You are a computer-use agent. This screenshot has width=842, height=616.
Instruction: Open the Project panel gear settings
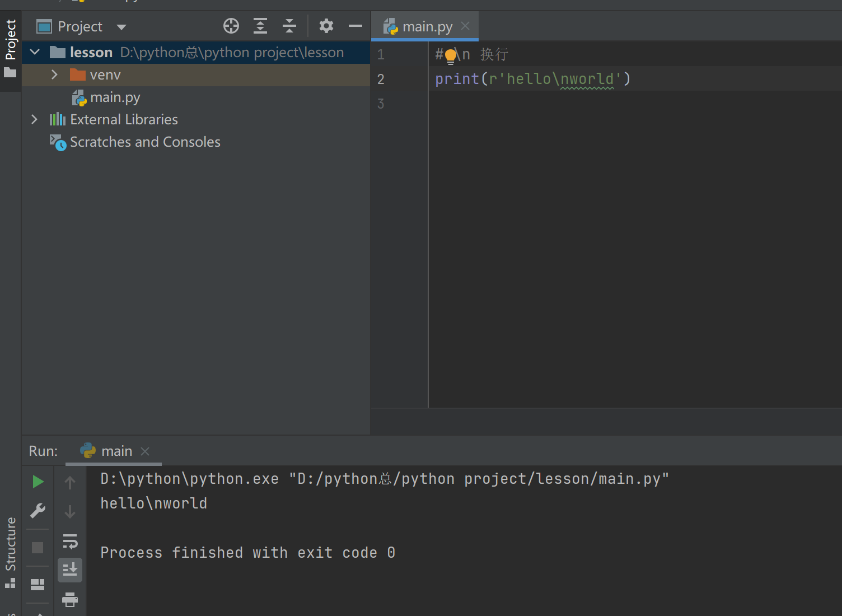326,26
